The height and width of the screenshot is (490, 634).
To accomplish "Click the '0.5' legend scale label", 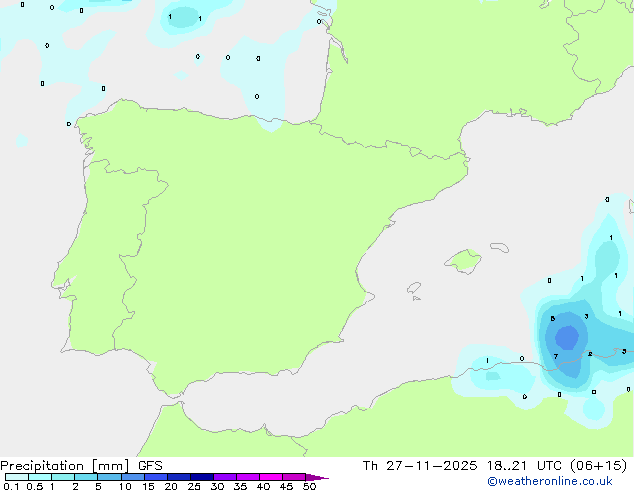I will (x=35, y=486).
